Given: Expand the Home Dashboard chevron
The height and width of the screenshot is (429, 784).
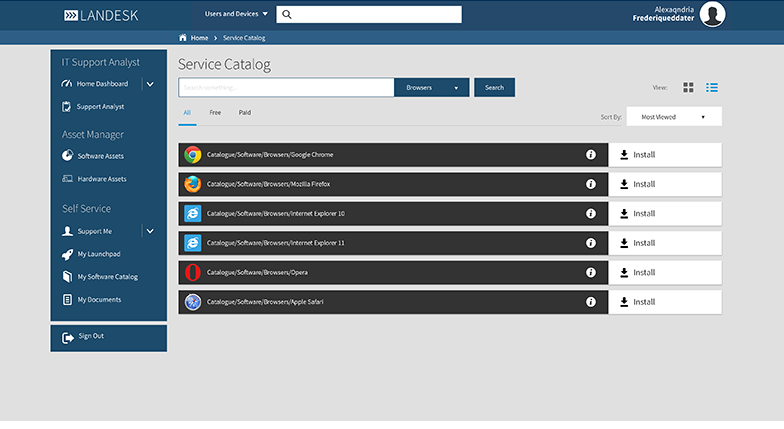Looking at the screenshot, I should point(150,84).
